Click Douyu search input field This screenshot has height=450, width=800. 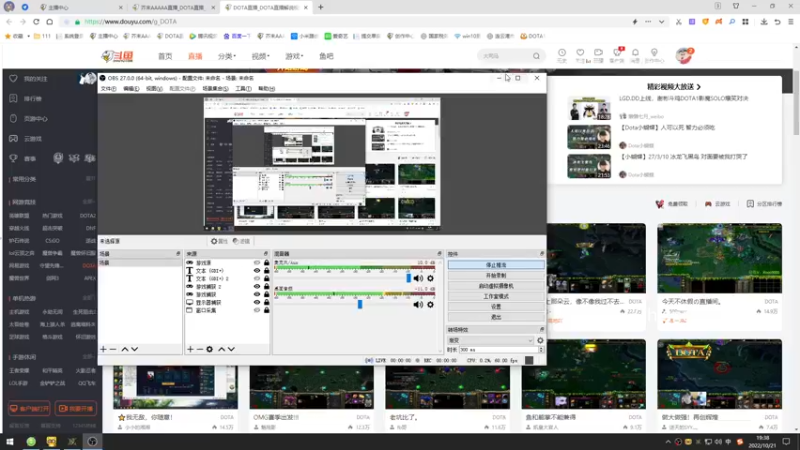[x=505, y=56]
